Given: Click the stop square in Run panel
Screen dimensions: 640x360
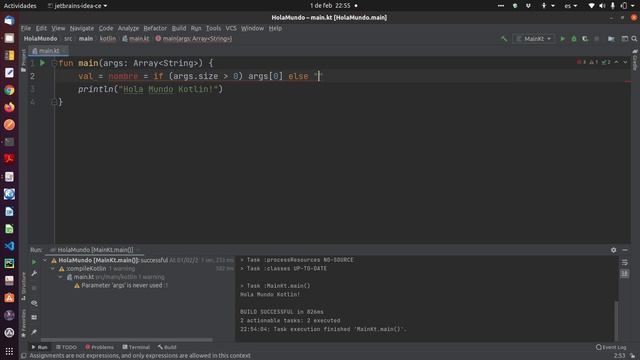Looking at the screenshot, I should 34,288.
